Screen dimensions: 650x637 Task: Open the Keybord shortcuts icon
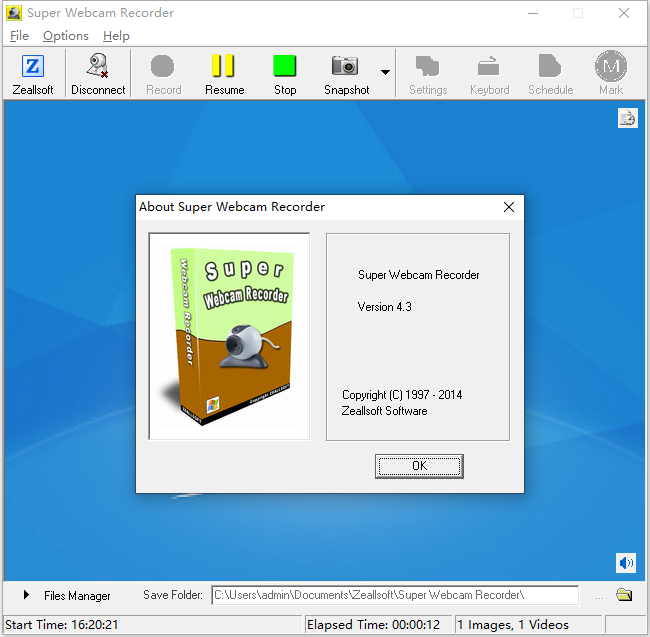point(489,74)
